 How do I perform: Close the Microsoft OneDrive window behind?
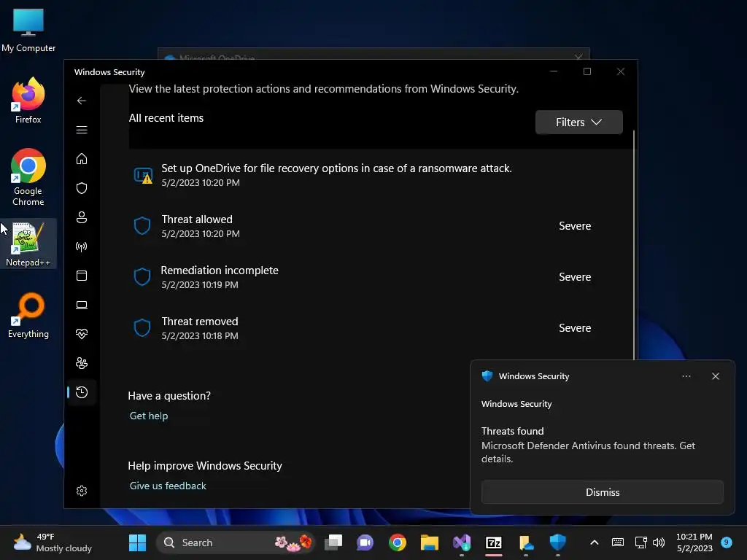point(578,57)
